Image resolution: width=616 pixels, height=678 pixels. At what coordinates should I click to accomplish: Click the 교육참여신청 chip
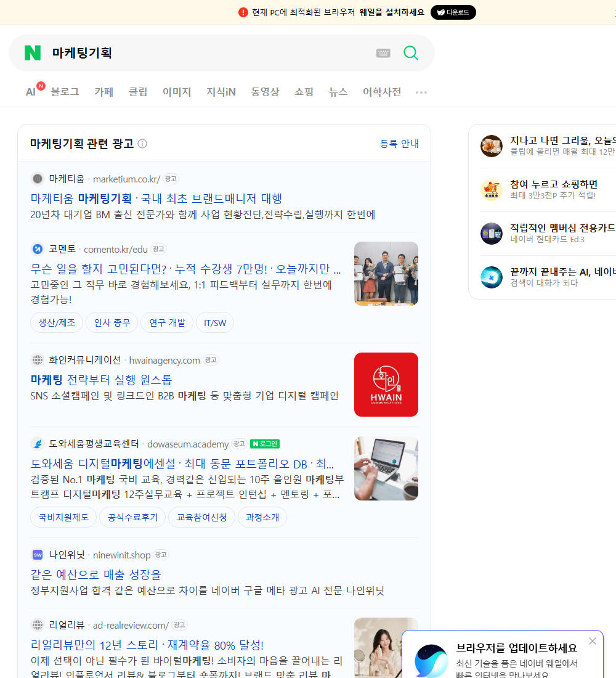pyautogui.click(x=201, y=517)
